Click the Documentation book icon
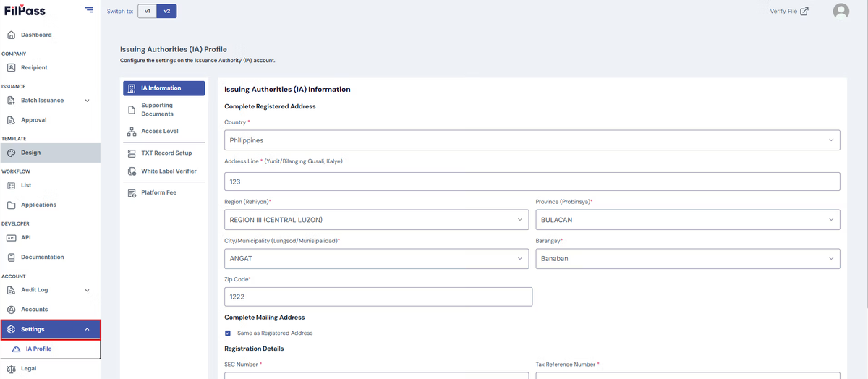The image size is (868, 379). click(x=11, y=257)
